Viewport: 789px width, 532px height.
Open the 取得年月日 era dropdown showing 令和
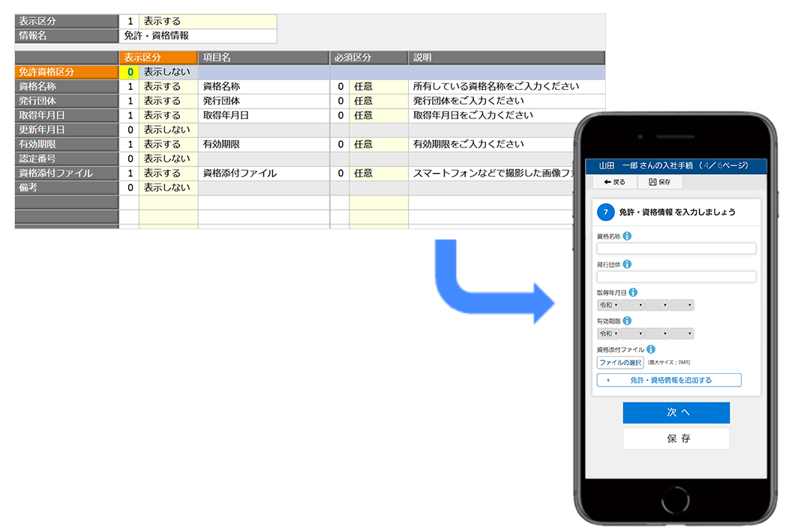[607, 305]
